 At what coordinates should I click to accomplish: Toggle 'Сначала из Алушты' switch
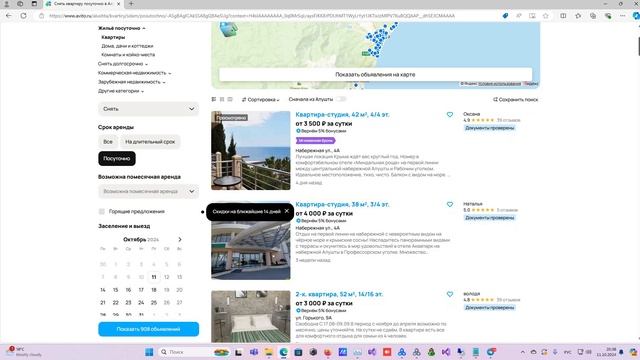[x=341, y=99]
